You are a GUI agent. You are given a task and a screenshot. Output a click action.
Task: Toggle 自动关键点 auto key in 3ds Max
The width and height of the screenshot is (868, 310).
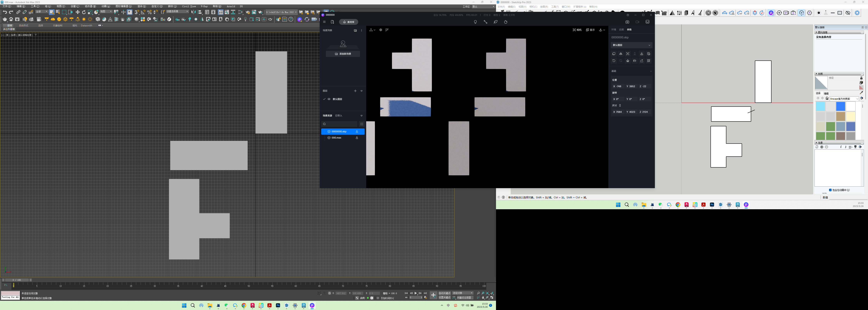tap(445, 293)
